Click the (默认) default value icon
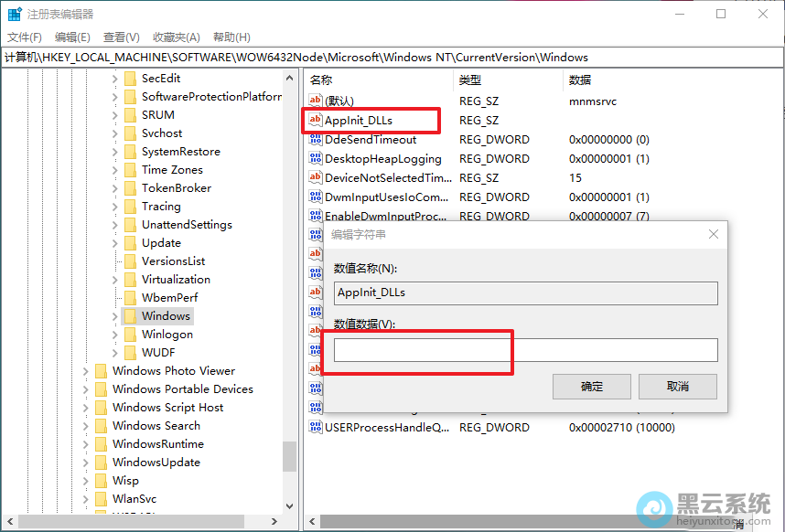The width and height of the screenshot is (785, 532). pos(316,101)
